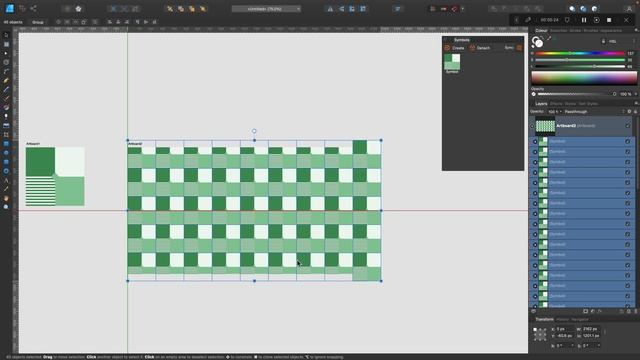Select the Vector Crop tool

click(6, 134)
